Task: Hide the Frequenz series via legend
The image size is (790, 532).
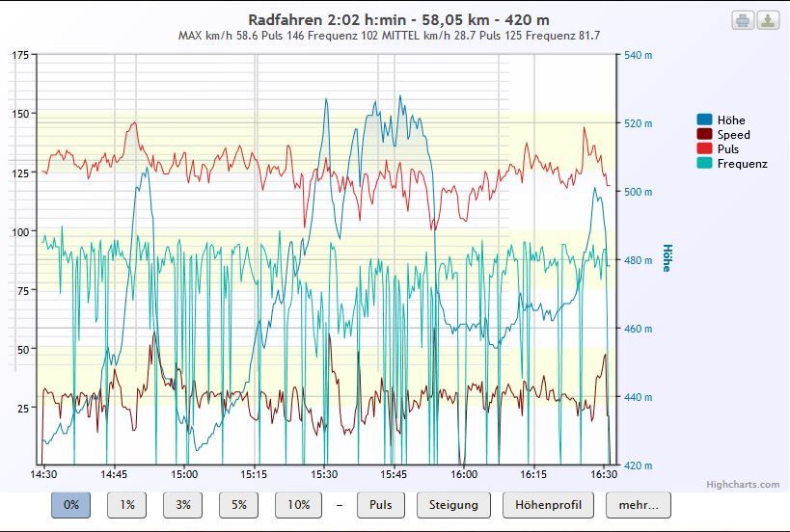Action: tap(742, 164)
